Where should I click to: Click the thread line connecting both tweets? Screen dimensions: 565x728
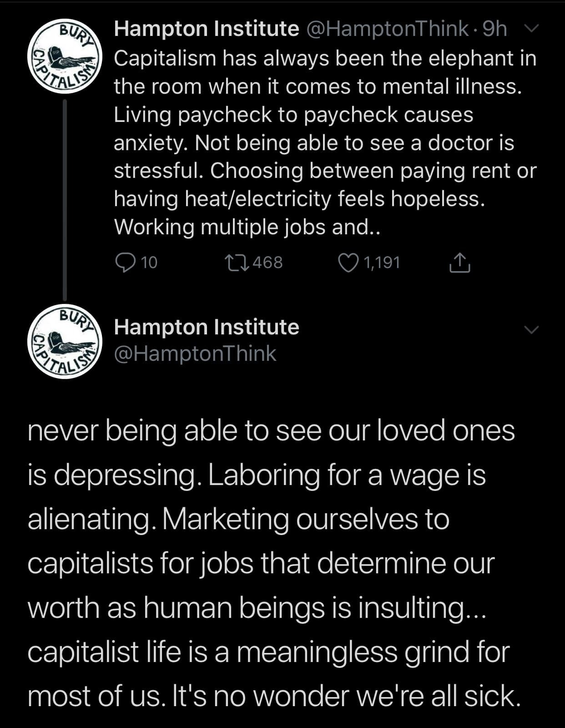pyautogui.click(x=65, y=200)
